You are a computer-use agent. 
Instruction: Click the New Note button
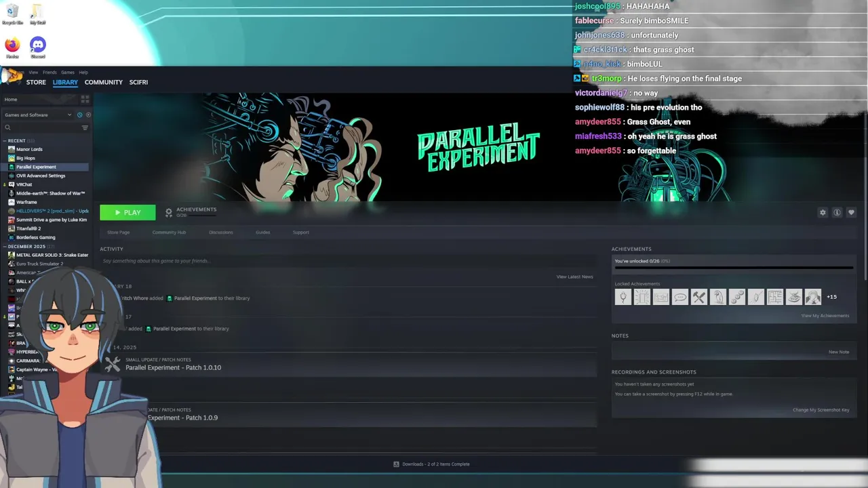tap(838, 352)
